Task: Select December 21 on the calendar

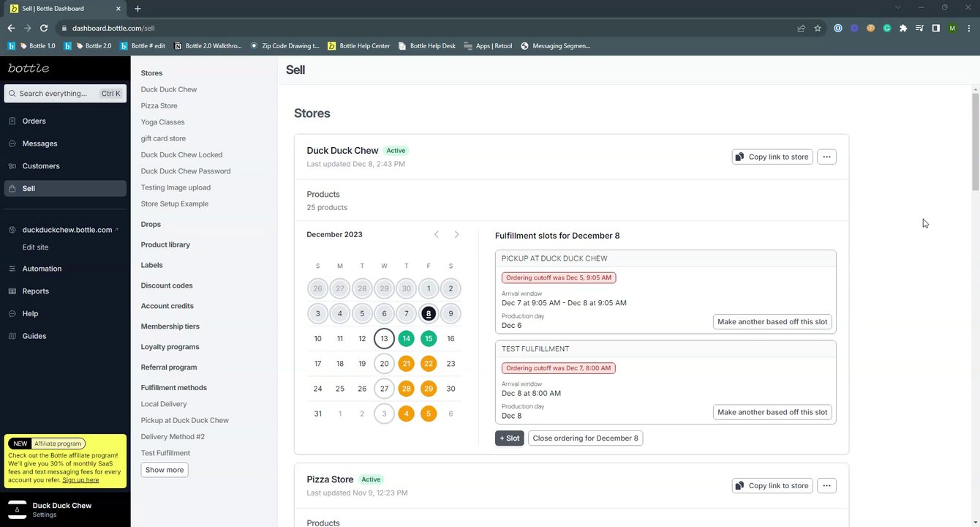Action: 407,364
